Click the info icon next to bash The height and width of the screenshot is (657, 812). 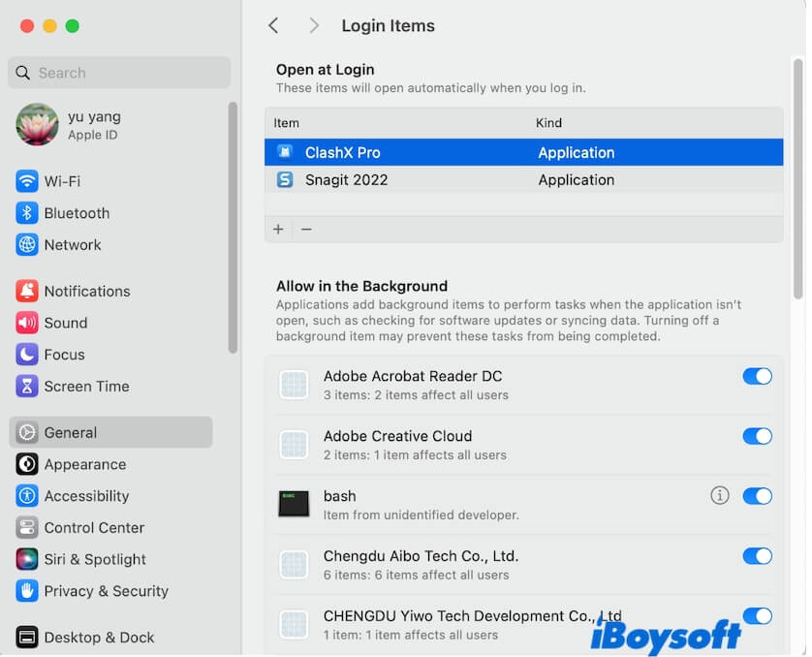(719, 496)
